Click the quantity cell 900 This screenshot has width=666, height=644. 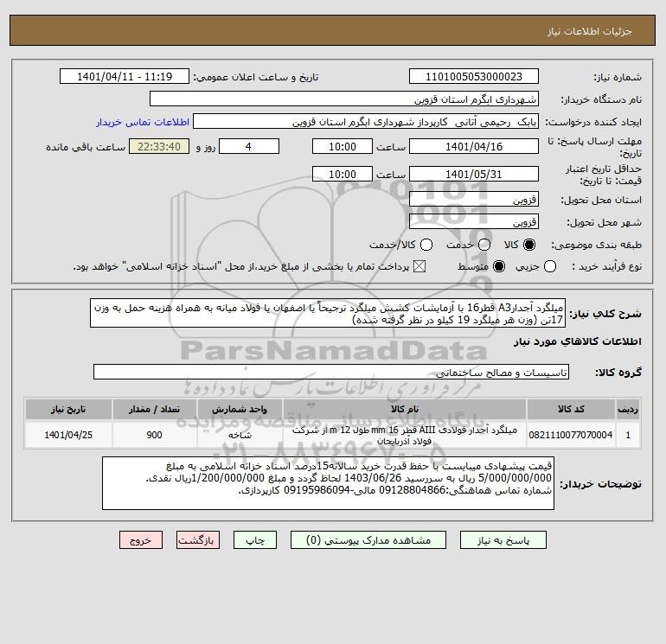pyautogui.click(x=155, y=435)
